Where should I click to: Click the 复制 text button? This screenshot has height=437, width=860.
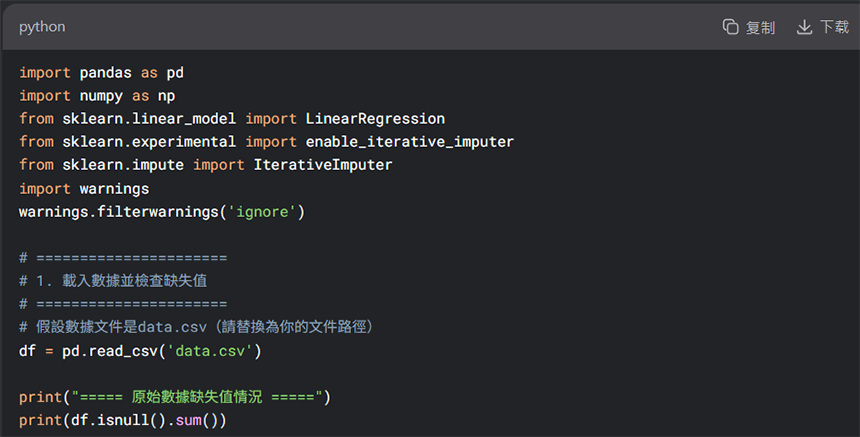(x=760, y=27)
